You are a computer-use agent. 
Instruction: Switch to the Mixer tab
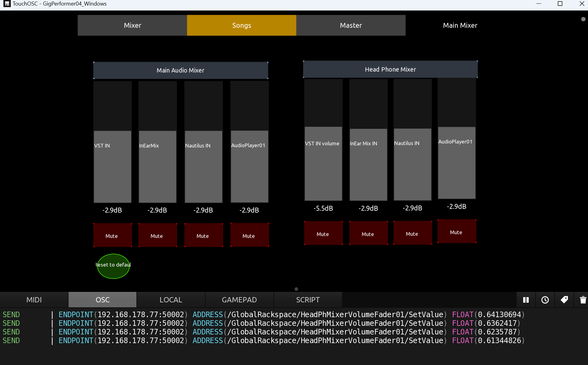pos(132,25)
